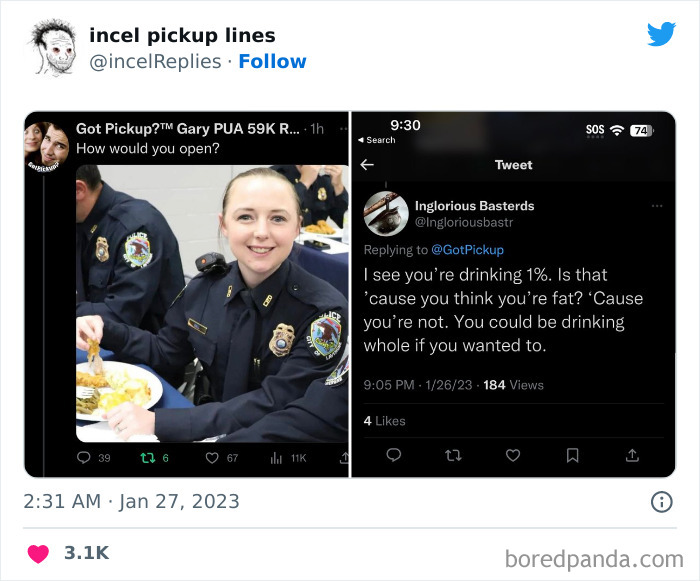Open the Inglorious Basterds profile picture

tap(385, 213)
